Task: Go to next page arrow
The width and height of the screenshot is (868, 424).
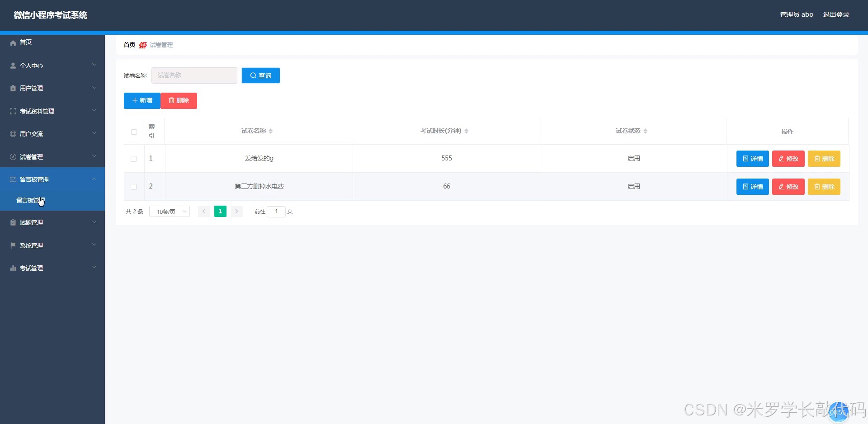Action: tap(236, 211)
